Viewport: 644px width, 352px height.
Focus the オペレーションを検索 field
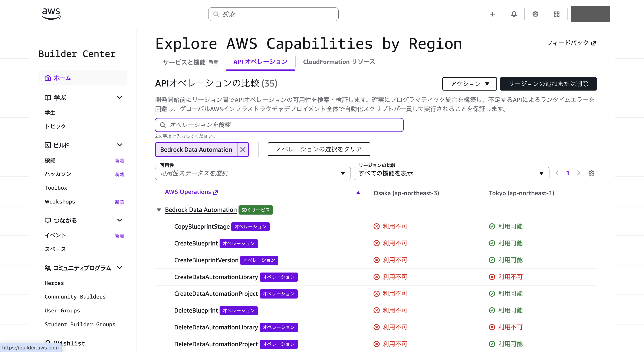click(x=279, y=125)
